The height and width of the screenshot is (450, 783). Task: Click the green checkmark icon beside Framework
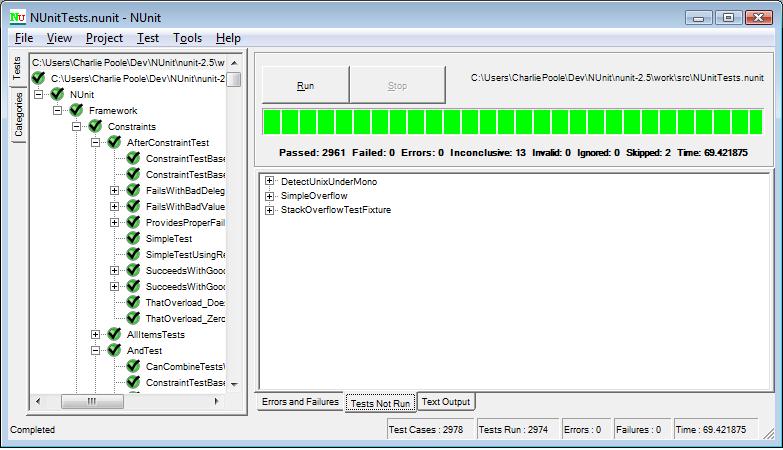[76, 110]
